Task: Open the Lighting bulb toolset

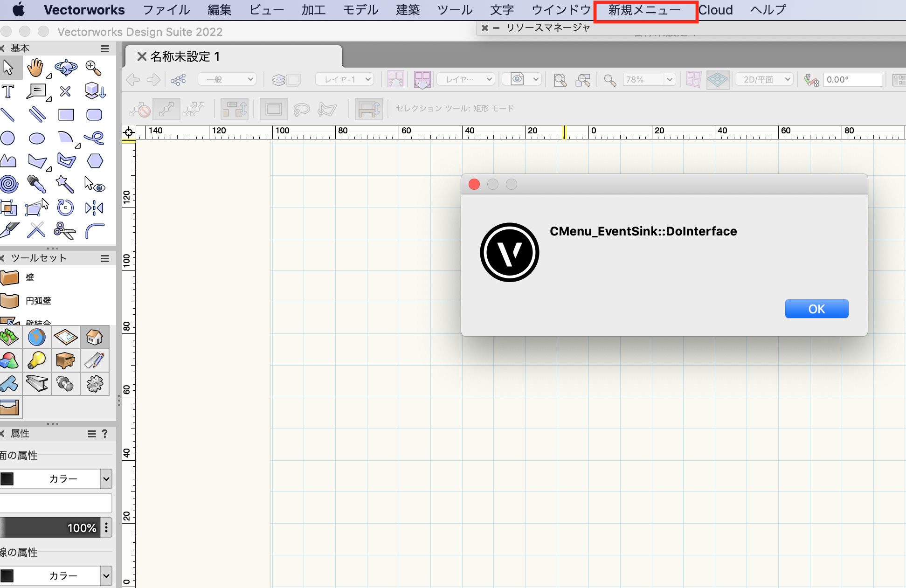Action: pos(36,360)
